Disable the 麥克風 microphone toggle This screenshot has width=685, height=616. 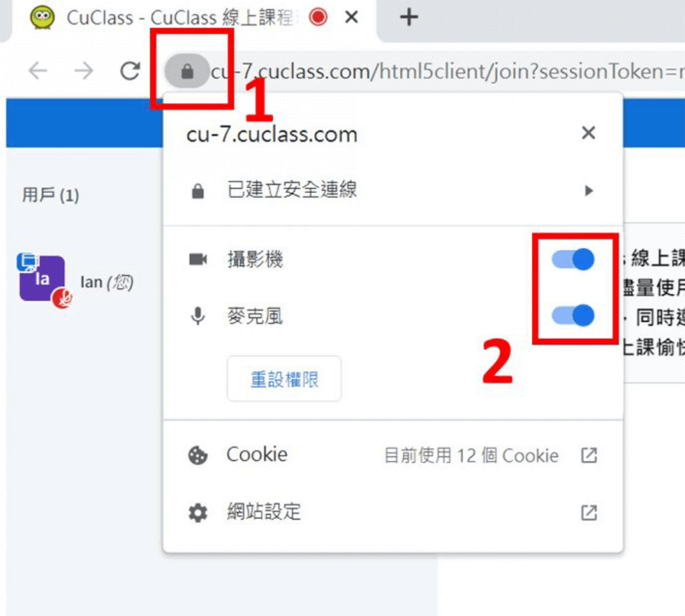pos(573,316)
